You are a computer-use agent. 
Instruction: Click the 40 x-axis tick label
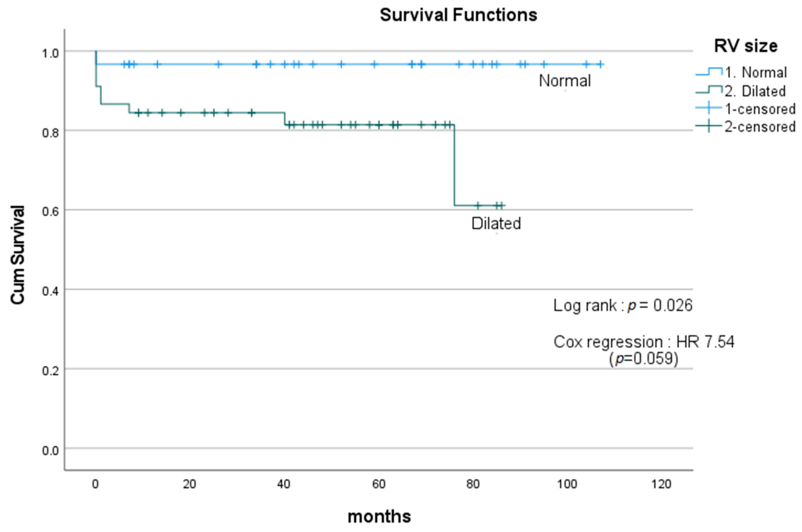tap(284, 484)
